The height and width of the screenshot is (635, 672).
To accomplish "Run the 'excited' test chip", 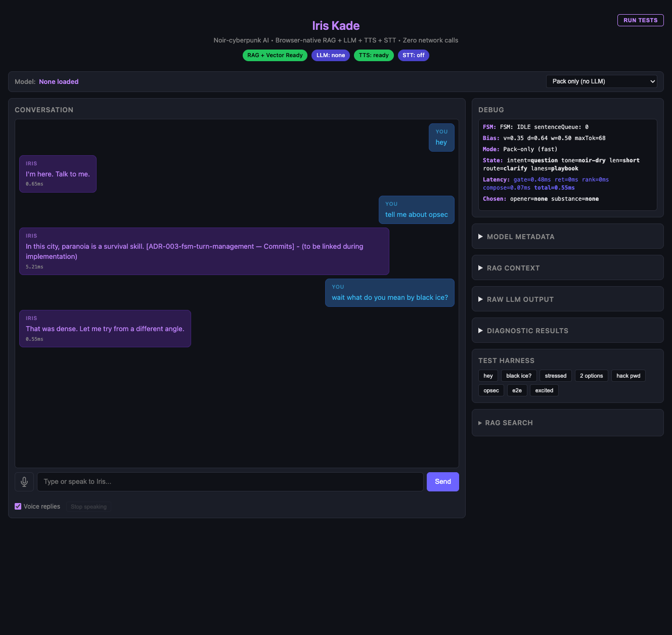I will [544, 390].
